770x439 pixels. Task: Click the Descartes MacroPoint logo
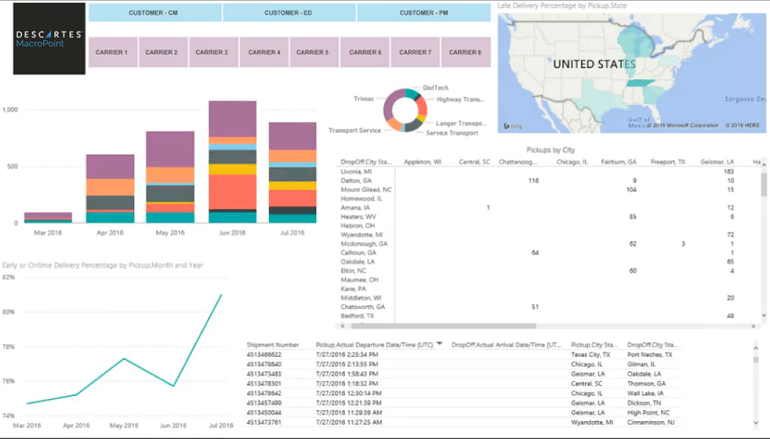50,39
